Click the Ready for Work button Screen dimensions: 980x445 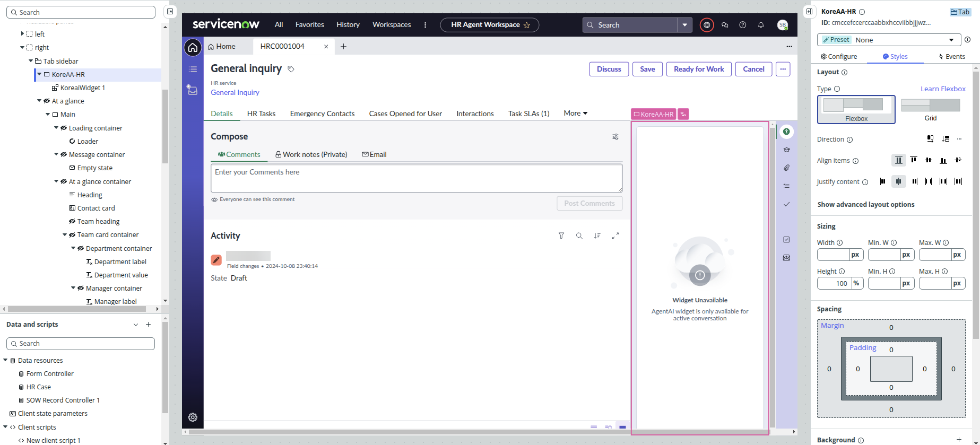coord(699,69)
